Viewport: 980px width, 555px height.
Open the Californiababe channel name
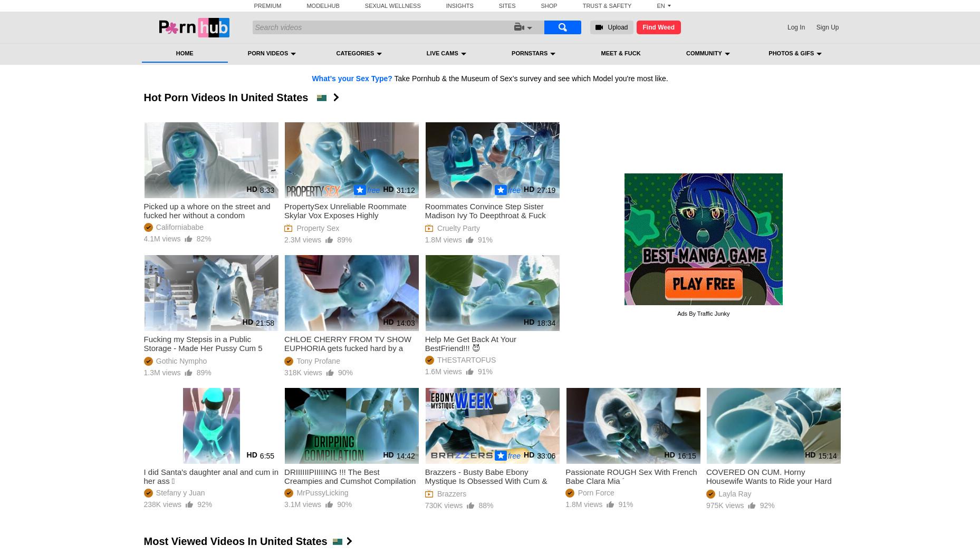[179, 227]
